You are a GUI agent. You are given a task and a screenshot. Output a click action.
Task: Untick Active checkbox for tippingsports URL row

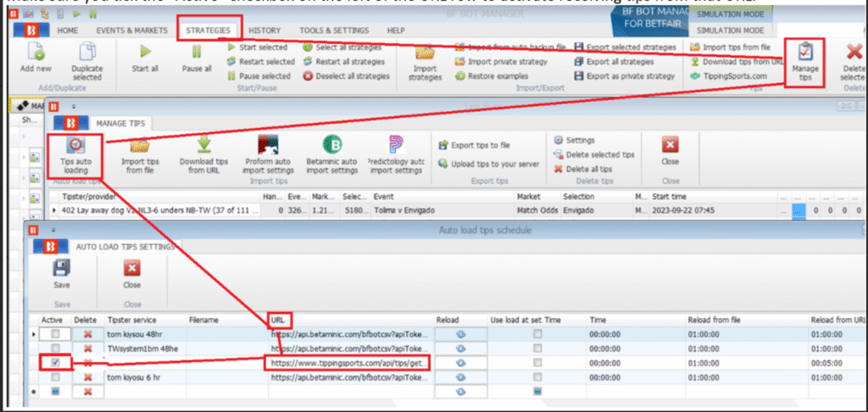pyautogui.click(x=54, y=363)
